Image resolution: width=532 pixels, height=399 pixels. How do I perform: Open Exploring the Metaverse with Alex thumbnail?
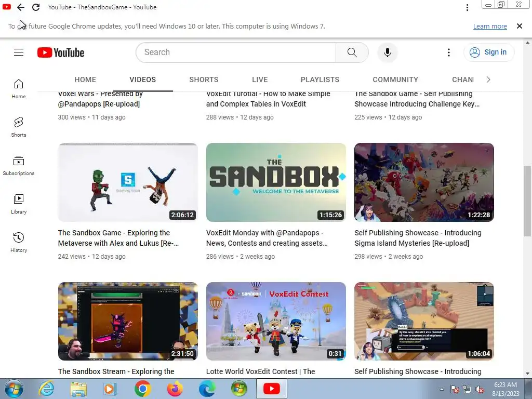pyautogui.click(x=128, y=182)
